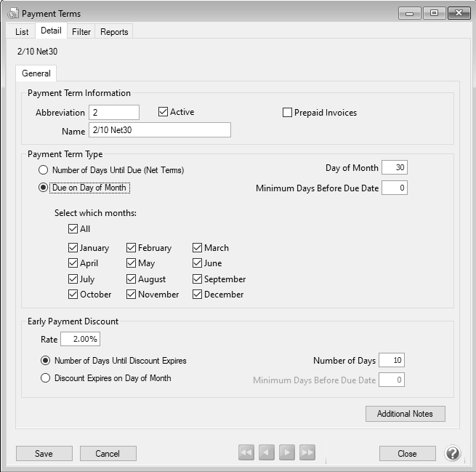Go to the previous record arrow
The image size is (476, 472).
(x=267, y=453)
